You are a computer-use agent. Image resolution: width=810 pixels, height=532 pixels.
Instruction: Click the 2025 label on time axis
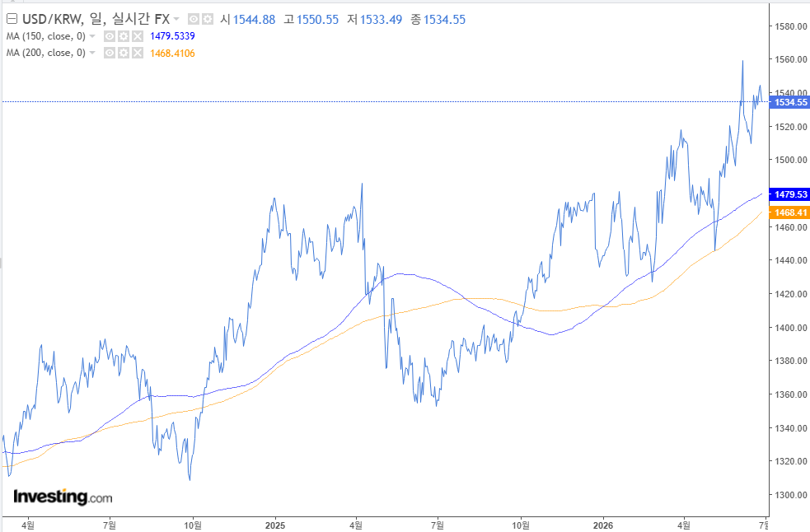tap(275, 525)
